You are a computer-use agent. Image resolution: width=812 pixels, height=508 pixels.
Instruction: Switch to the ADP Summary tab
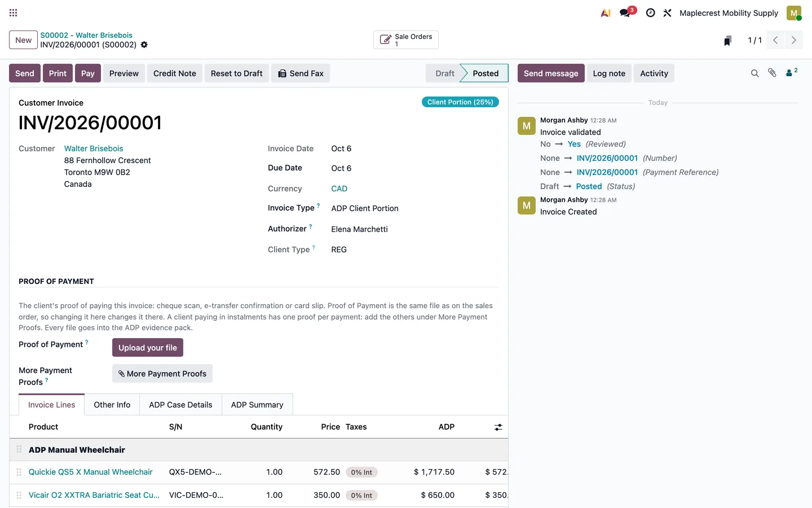[x=257, y=405]
